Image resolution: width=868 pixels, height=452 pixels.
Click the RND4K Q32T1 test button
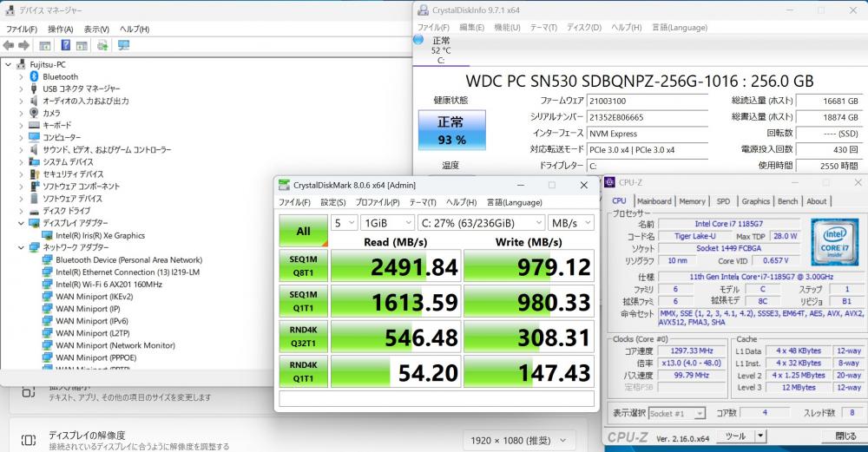point(303,337)
